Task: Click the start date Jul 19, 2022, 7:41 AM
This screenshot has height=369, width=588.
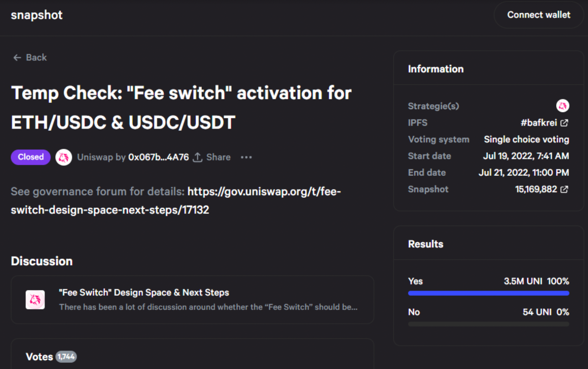Action: point(526,156)
